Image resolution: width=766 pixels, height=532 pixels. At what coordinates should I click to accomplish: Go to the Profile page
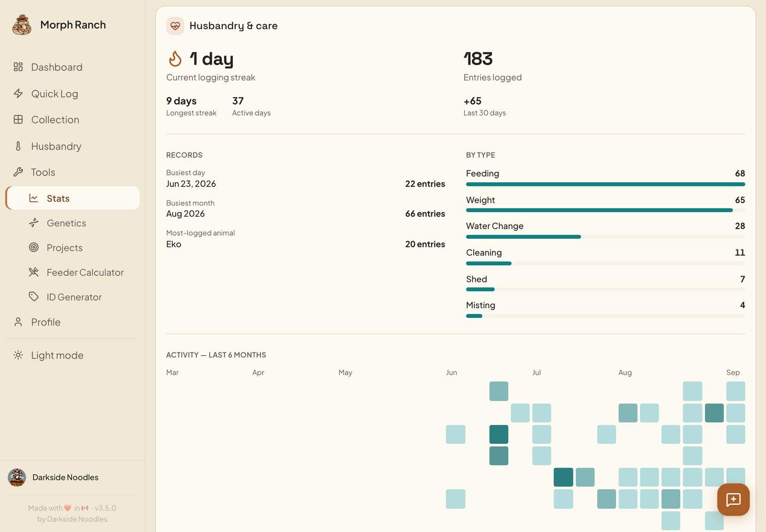73,322
